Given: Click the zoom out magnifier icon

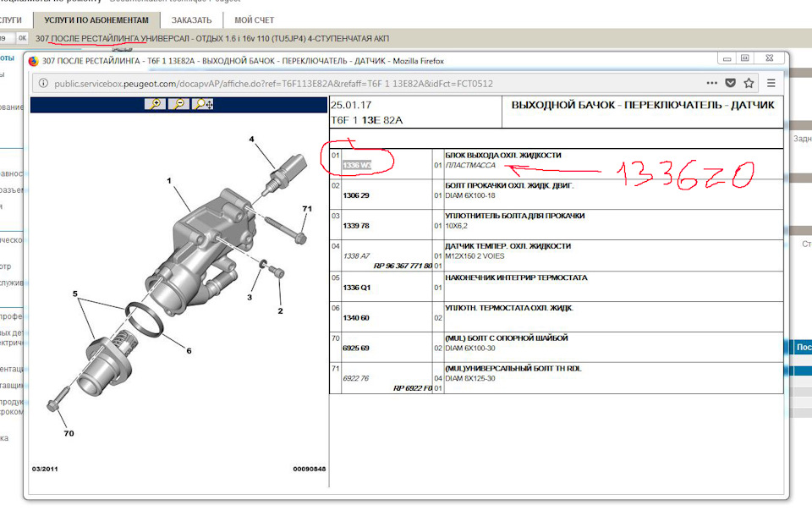Looking at the screenshot, I should [178, 104].
